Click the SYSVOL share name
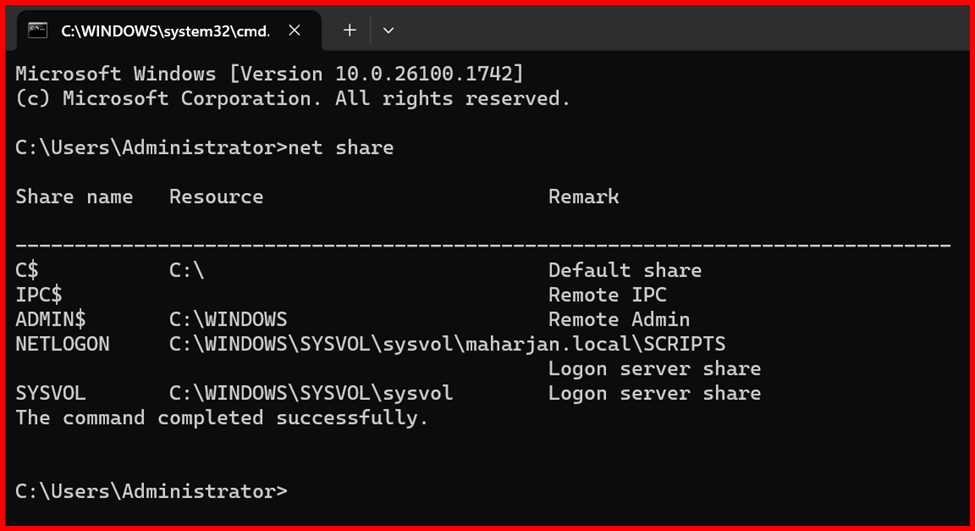Viewport: 975px width, 531px height. click(51, 393)
